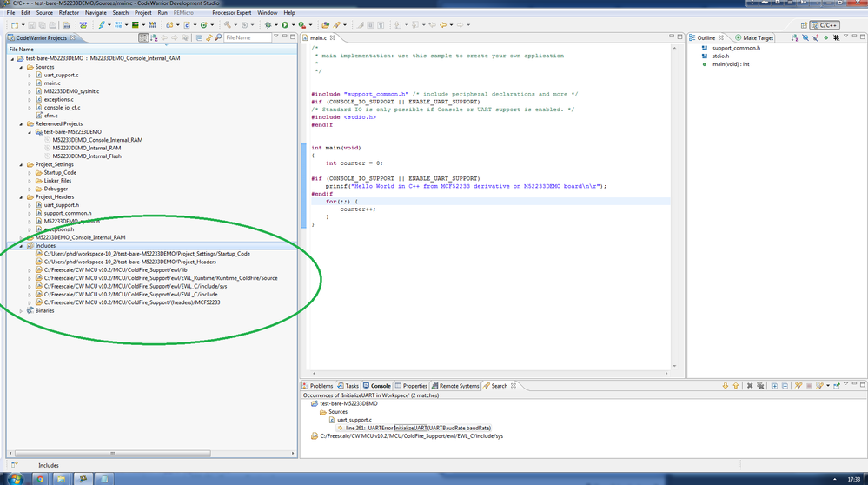Click the Print toolbar icon

click(52, 25)
